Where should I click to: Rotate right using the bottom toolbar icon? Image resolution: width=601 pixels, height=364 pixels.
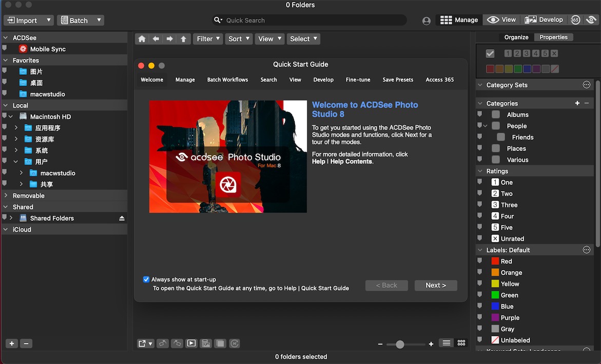pos(177,343)
